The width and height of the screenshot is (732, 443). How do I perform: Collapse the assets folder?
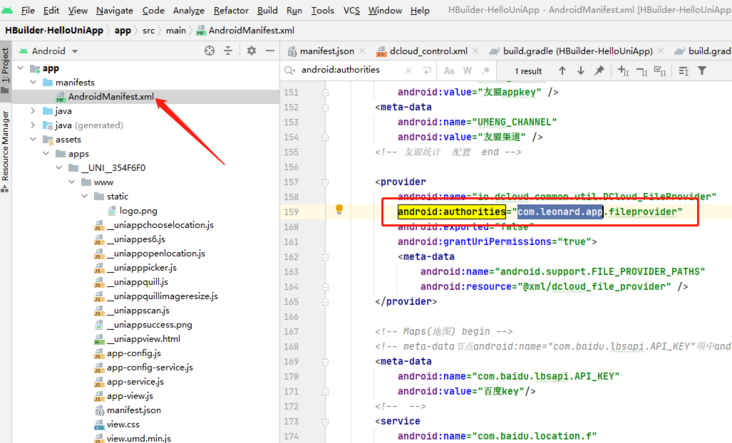(x=33, y=139)
